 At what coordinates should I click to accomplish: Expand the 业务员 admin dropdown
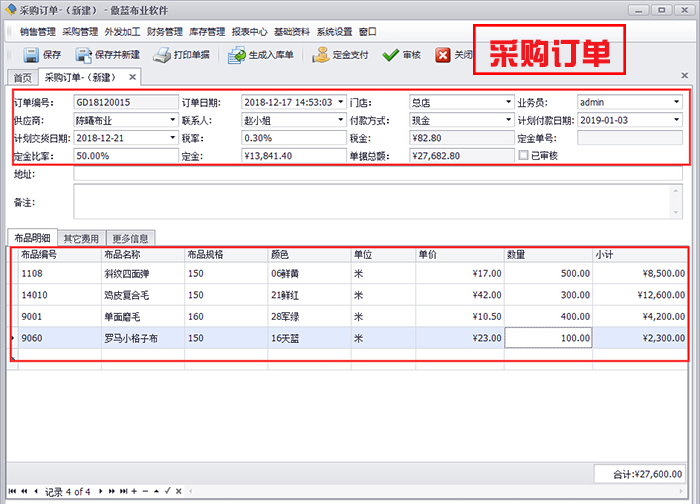(676, 102)
